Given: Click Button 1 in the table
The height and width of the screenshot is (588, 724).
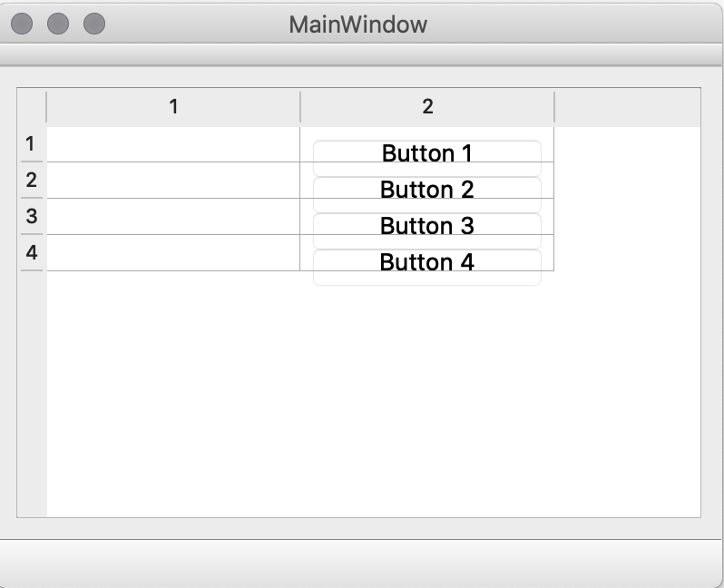Looking at the screenshot, I should pos(427,154).
